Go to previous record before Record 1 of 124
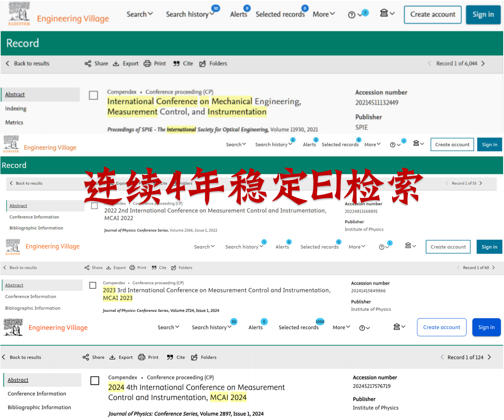The width and height of the screenshot is (504, 420). (442, 357)
